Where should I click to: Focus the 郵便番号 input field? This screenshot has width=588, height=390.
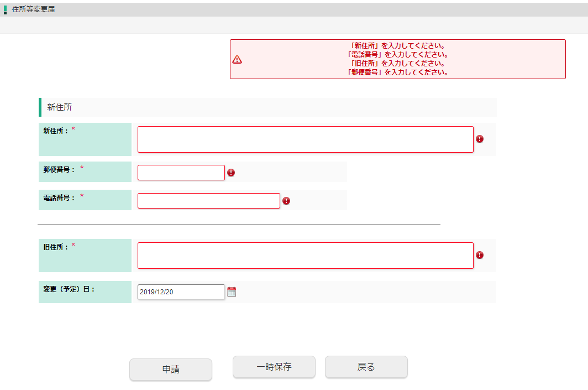click(x=181, y=173)
